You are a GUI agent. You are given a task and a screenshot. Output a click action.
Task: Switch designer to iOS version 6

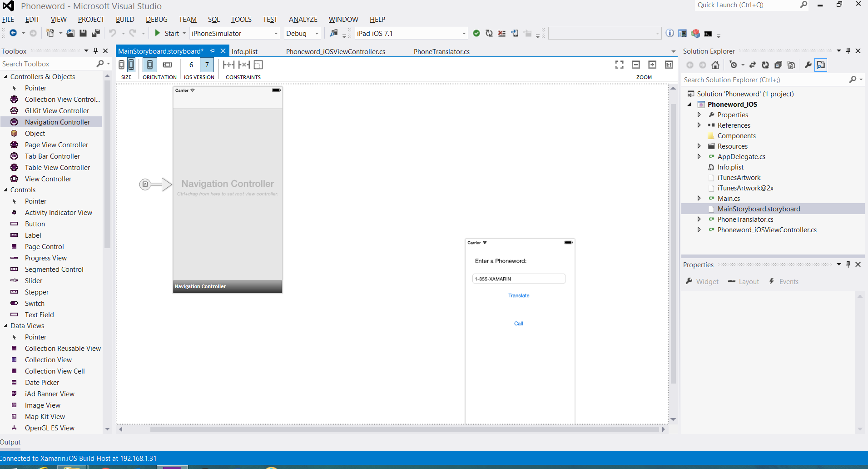click(x=191, y=65)
